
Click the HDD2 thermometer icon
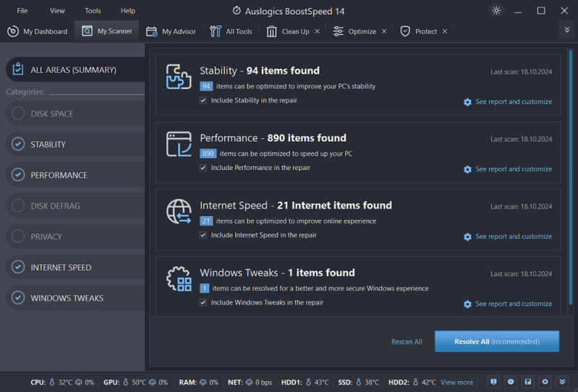tap(415, 383)
